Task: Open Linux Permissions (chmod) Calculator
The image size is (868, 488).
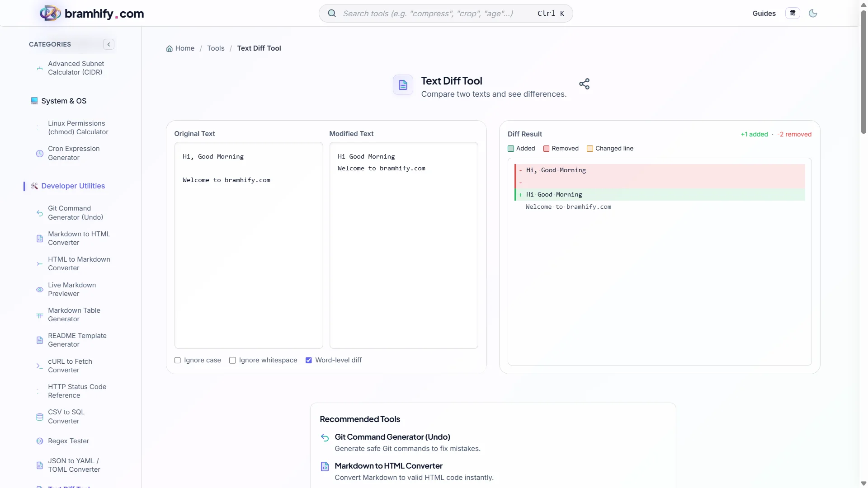Action: tap(78, 128)
